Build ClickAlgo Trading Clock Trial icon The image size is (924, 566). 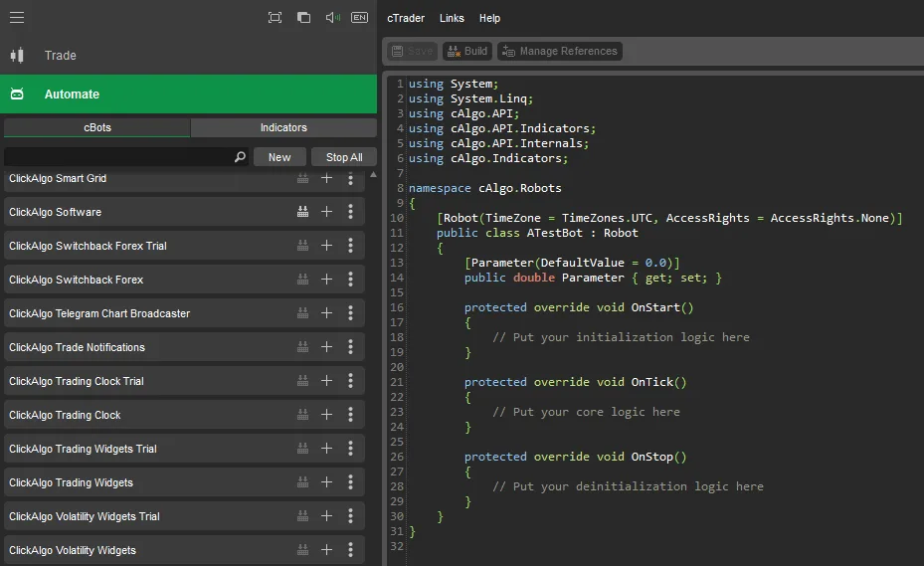pyautogui.click(x=303, y=381)
